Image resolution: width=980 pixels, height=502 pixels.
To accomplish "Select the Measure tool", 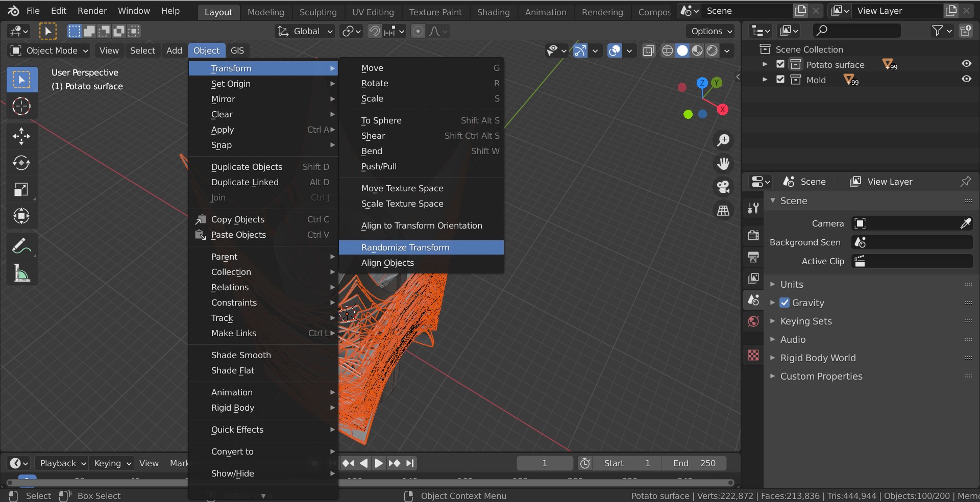I will pos(21,274).
